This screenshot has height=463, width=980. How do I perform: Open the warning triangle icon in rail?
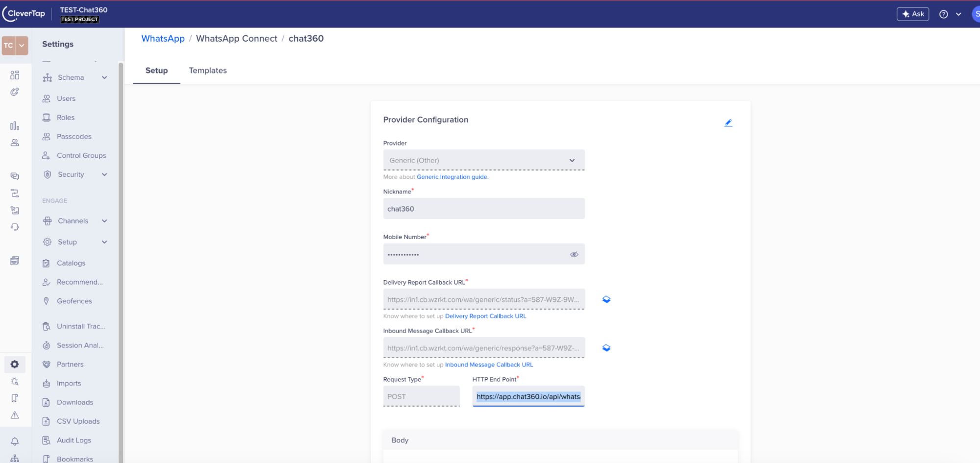(x=15, y=415)
